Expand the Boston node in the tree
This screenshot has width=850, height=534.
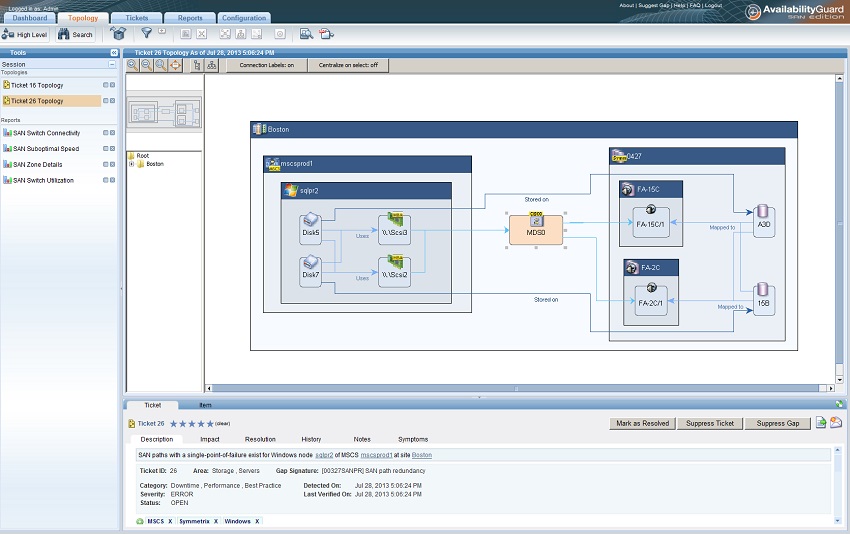click(x=131, y=164)
